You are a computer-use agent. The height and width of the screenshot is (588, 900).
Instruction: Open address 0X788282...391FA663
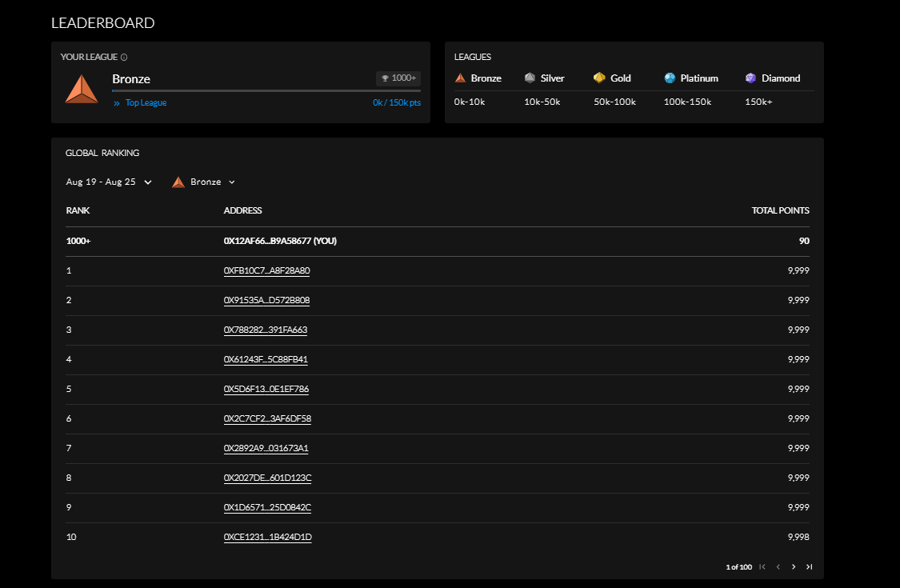click(266, 330)
